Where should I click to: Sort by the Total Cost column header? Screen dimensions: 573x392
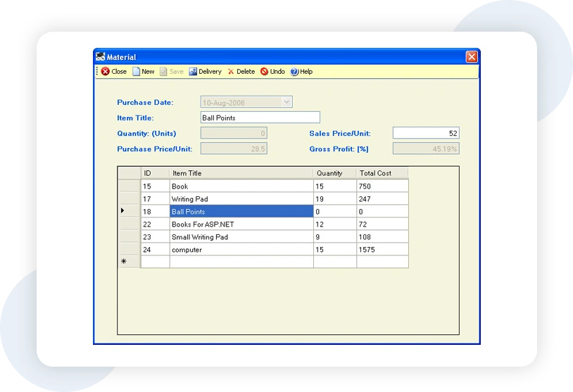tap(382, 173)
